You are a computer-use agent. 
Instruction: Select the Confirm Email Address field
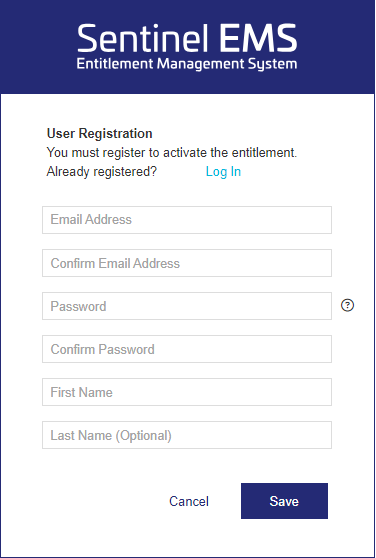187,263
